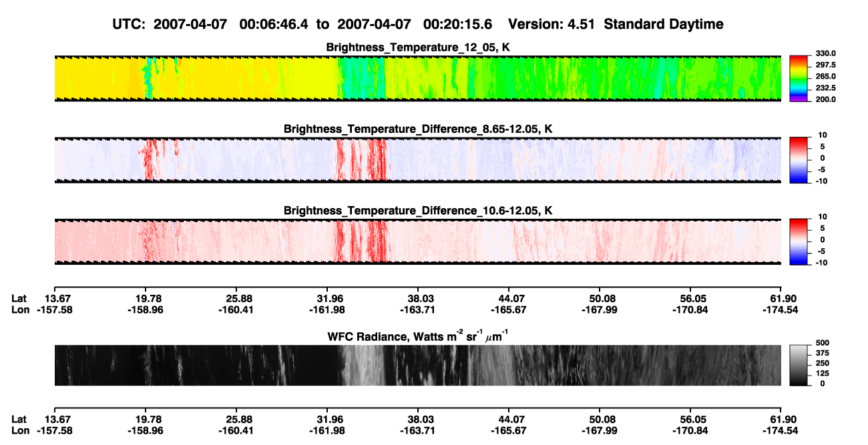Click the 375 label on WFC colorbar

click(822, 352)
